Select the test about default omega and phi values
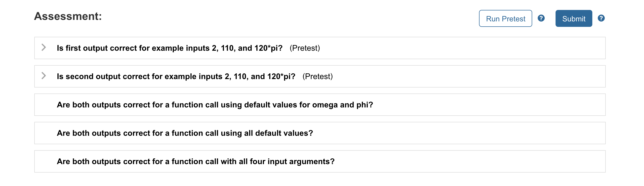The height and width of the screenshot is (186, 644). 215,105
